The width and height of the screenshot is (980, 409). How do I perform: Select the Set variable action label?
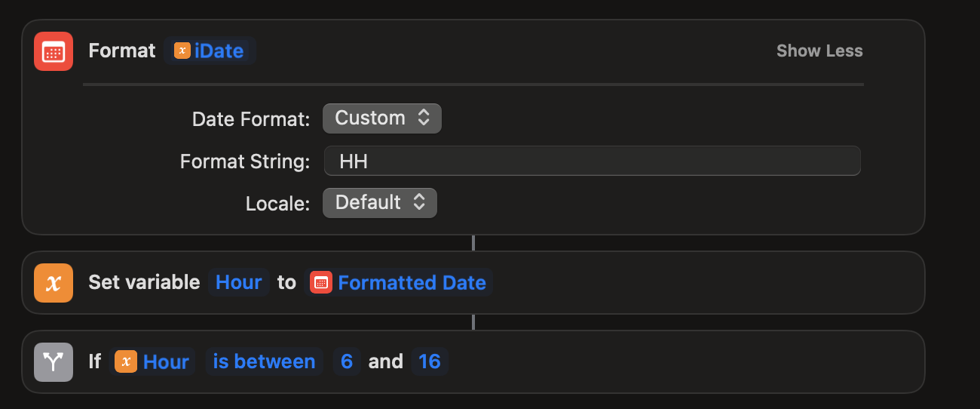pos(144,282)
